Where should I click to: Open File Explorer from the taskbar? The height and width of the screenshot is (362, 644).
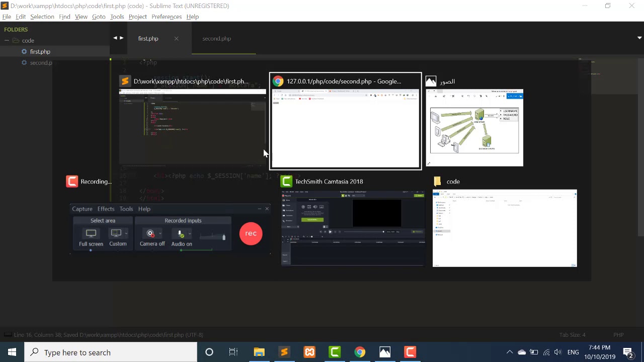[259, 352]
